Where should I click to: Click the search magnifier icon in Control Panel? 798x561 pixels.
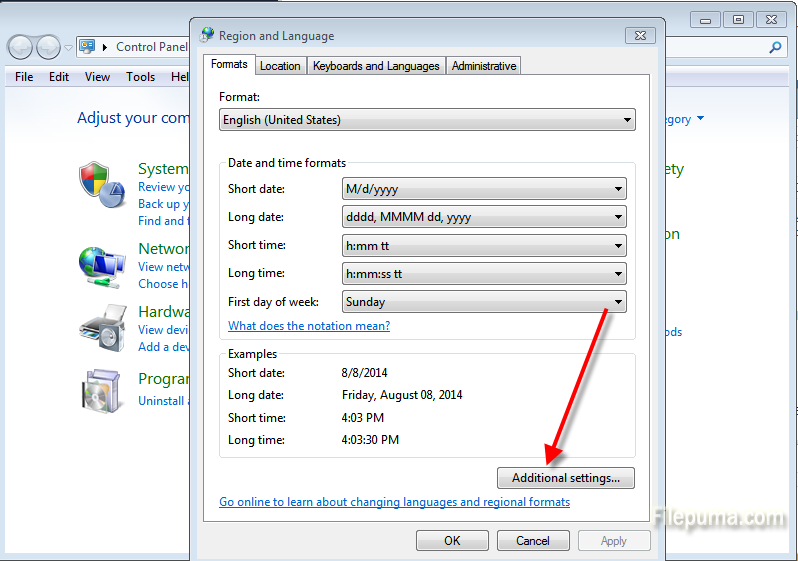[x=776, y=47]
